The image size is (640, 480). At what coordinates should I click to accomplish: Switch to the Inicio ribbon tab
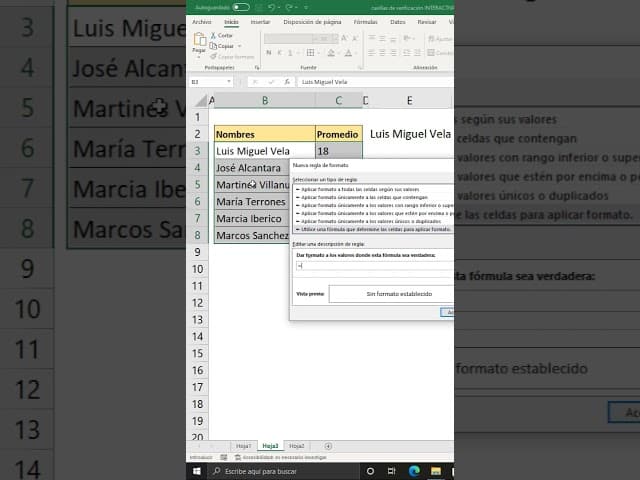point(231,22)
